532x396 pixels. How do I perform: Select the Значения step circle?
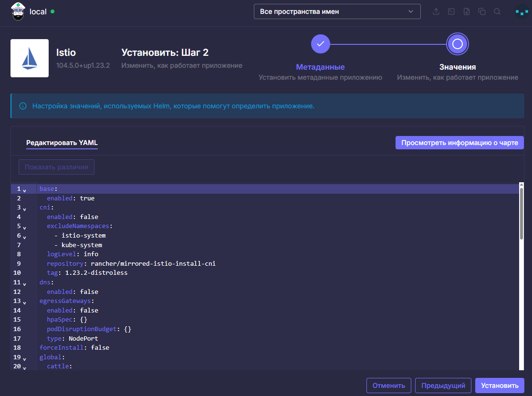tap(457, 44)
